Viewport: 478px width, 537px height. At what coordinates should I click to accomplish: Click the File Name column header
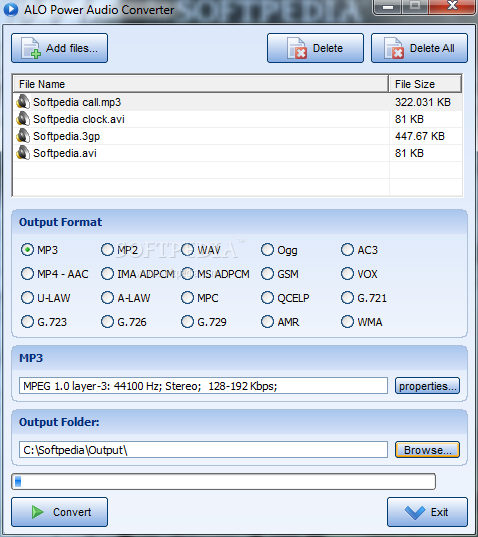click(x=201, y=84)
